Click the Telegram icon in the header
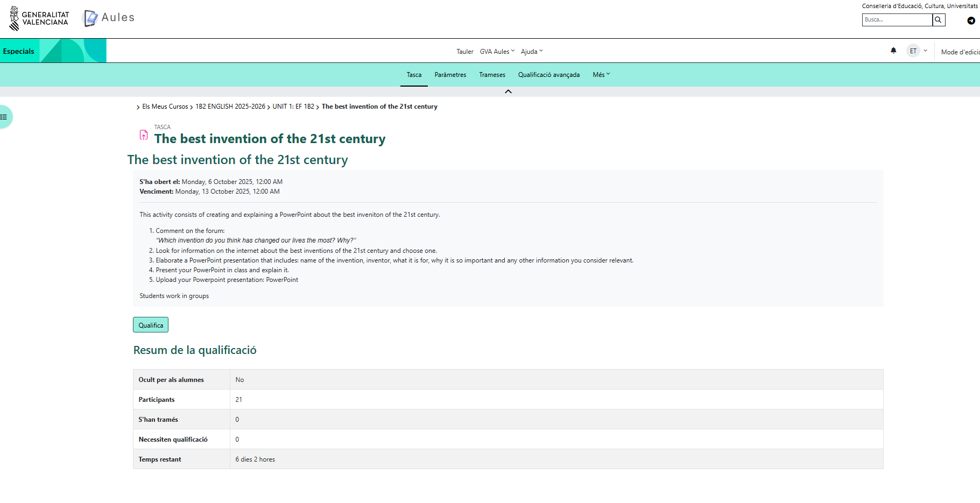 point(971,20)
